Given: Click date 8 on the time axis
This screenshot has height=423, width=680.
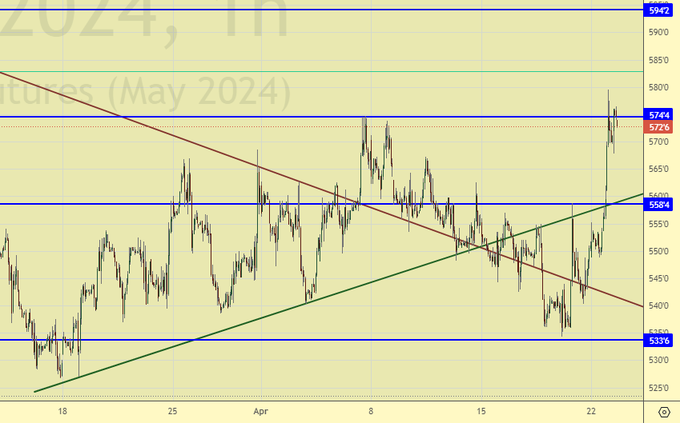Looking at the screenshot, I should pos(370,411).
